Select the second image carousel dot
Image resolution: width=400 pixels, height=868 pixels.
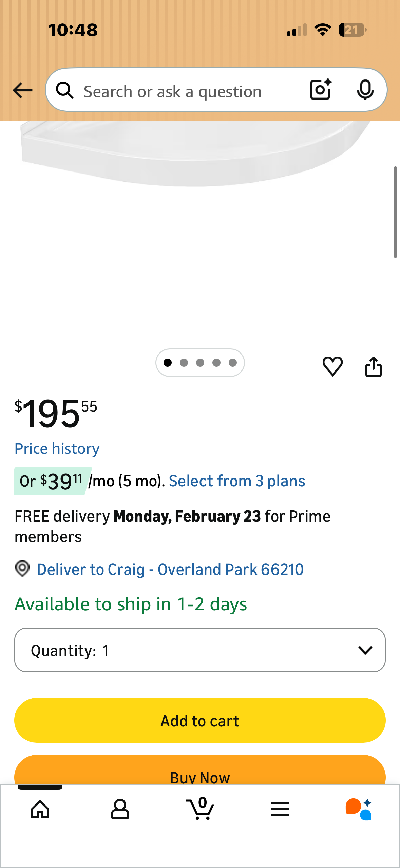(184, 363)
